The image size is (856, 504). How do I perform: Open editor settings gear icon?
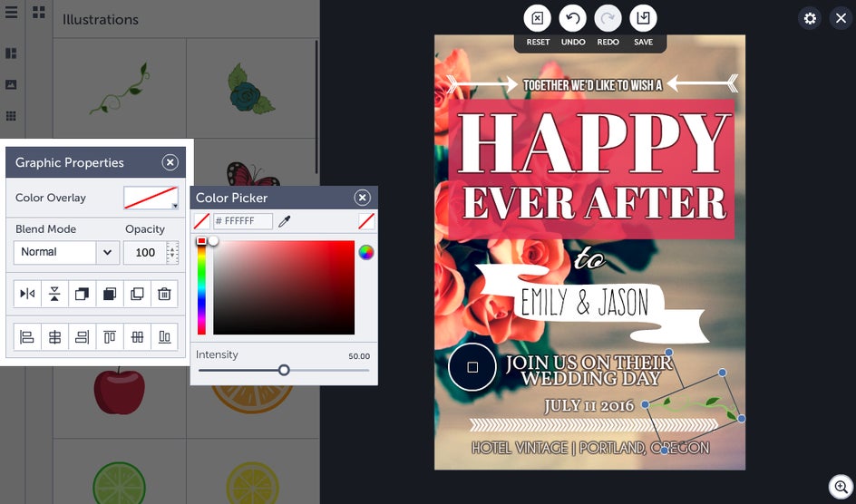810,18
